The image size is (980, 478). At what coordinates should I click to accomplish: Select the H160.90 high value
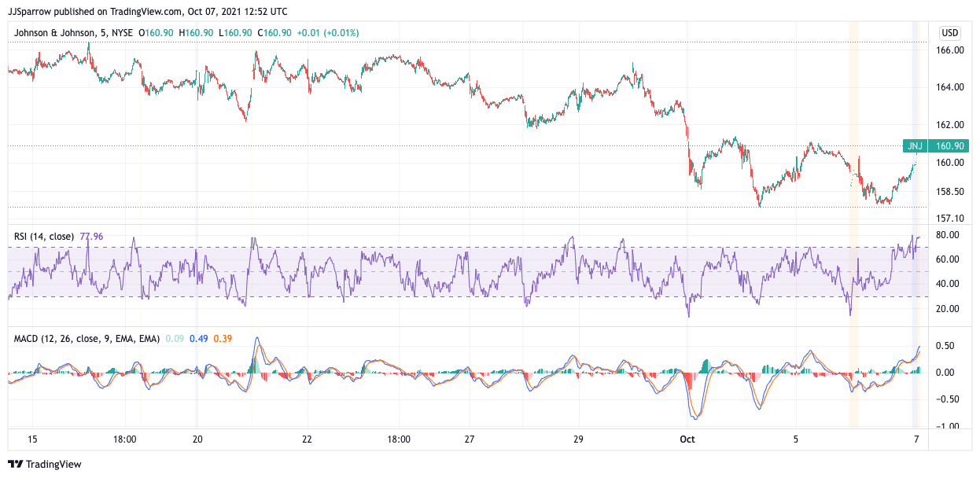coord(194,33)
